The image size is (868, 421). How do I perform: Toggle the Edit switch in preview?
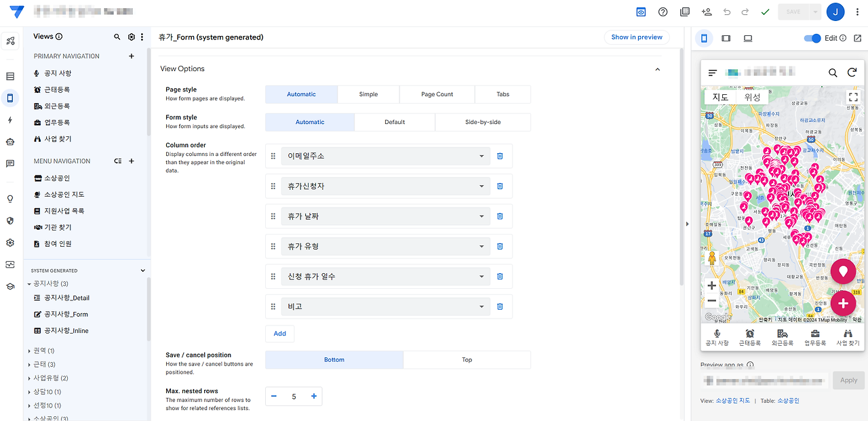click(812, 39)
